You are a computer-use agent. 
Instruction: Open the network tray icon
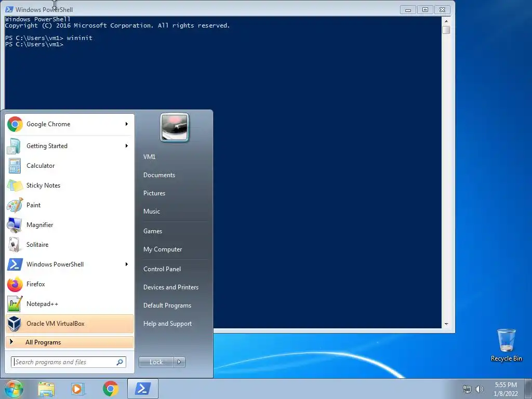[x=467, y=389]
